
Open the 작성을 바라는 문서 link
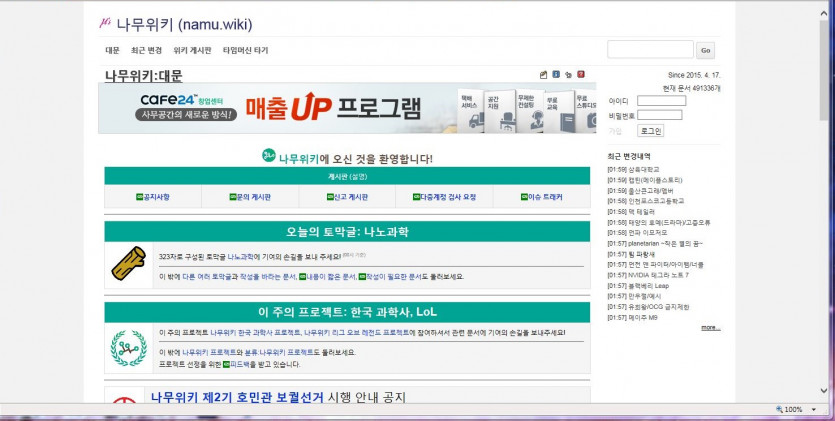tap(268, 277)
